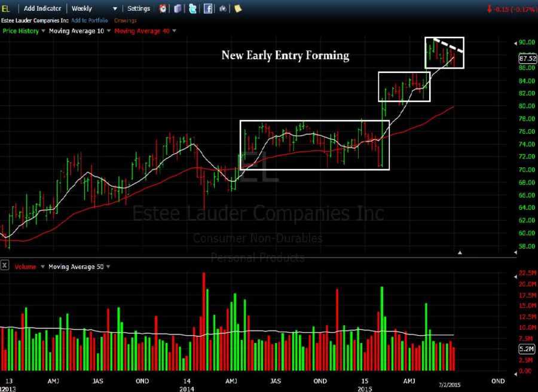The height and width of the screenshot is (392, 538).
Task: Click the red alarm clock alert icon
Action: (x=163, y=8)
